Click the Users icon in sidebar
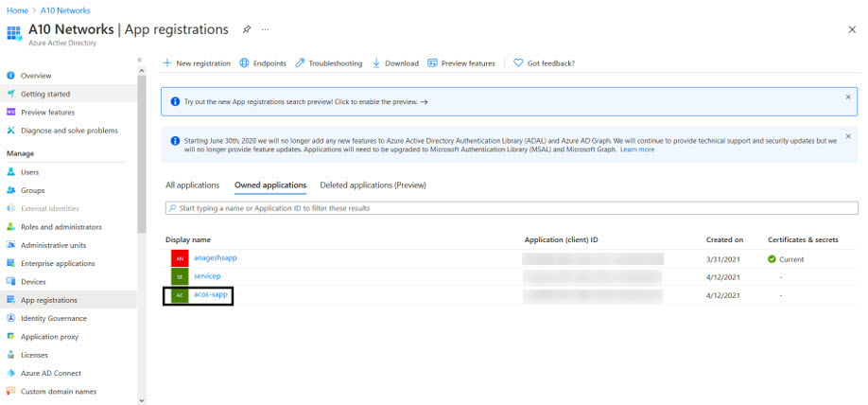Viewport: 868px width, 405px height. tap(10, 172)
